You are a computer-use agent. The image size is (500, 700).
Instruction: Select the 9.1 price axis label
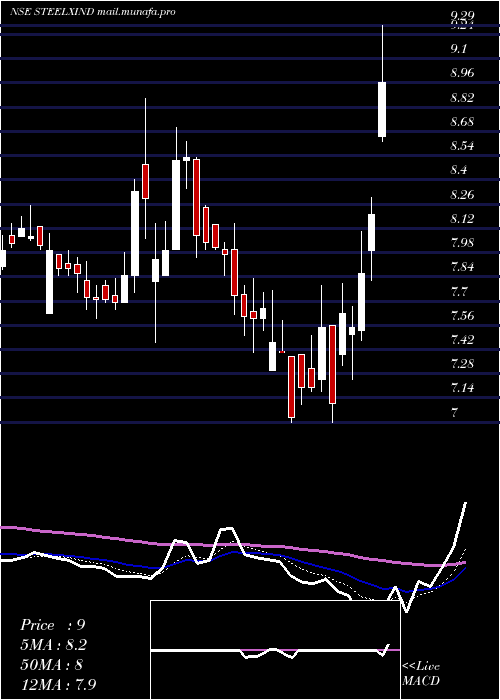(x=458, y=49)
